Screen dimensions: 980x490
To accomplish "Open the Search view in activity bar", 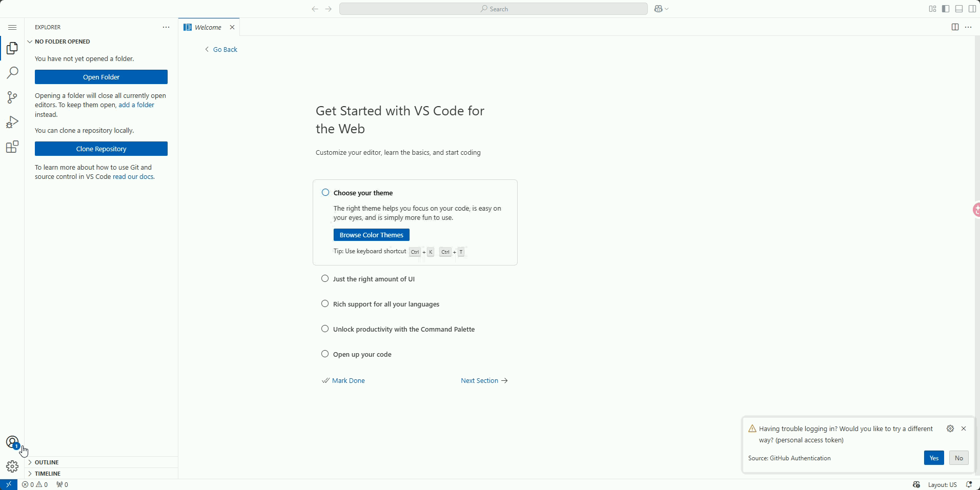I will pyautogui.click(x=12, y=73).
